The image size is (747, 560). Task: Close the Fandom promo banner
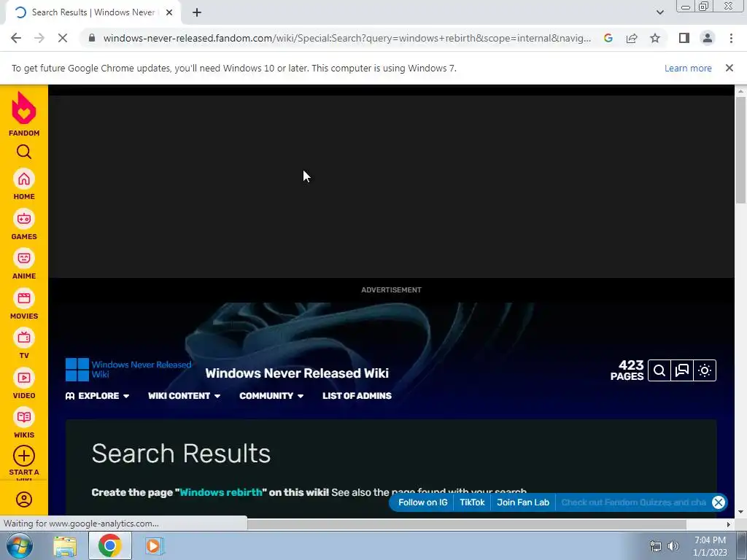(719, 502)
